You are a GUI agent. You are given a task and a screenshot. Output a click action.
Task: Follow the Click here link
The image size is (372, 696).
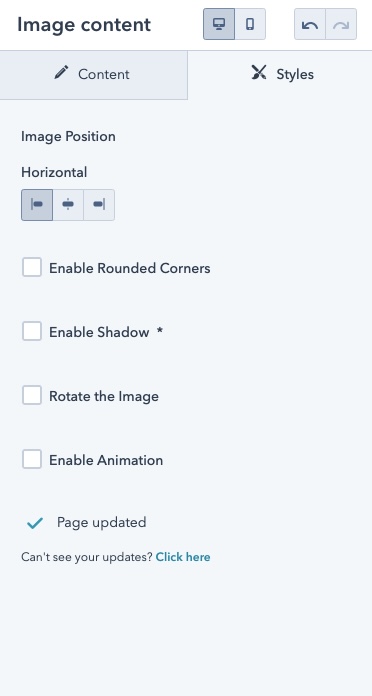(x=183, y=557)
